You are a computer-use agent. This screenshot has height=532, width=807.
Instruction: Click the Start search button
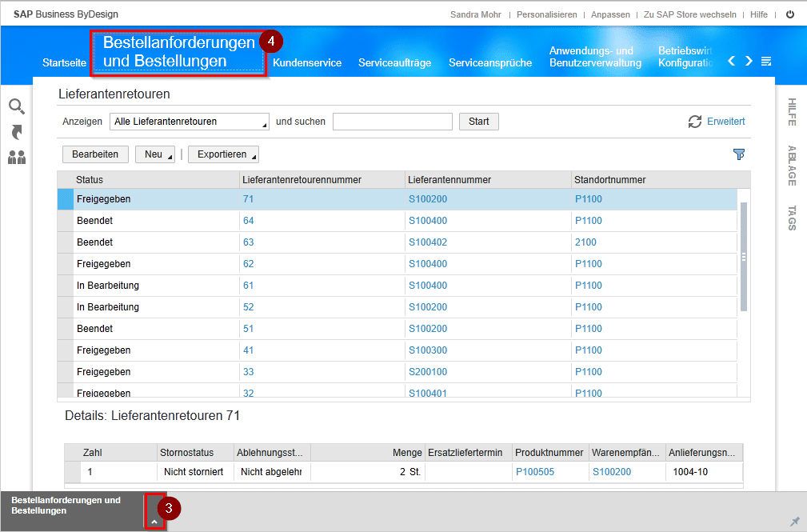tap(478, 122)
